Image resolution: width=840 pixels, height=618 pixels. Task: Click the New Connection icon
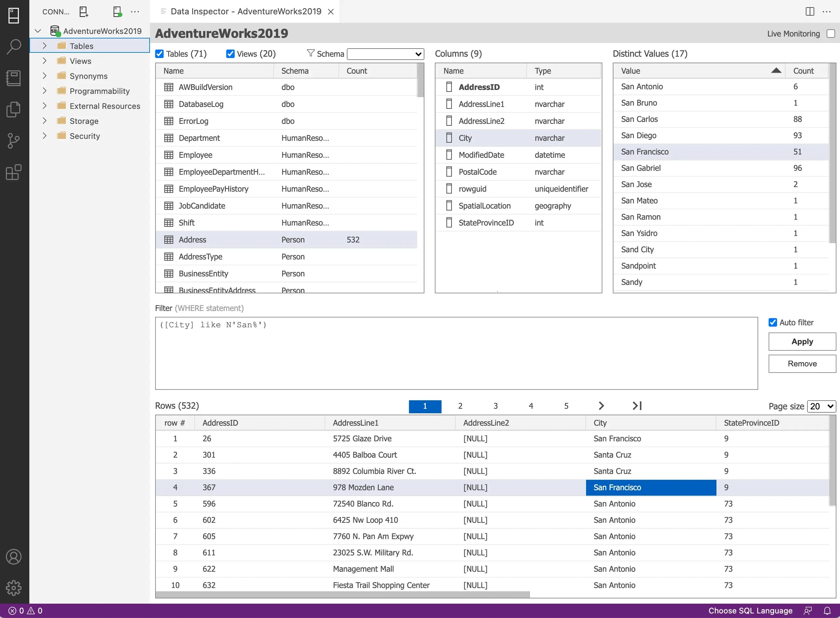click(x=84, y=12)
